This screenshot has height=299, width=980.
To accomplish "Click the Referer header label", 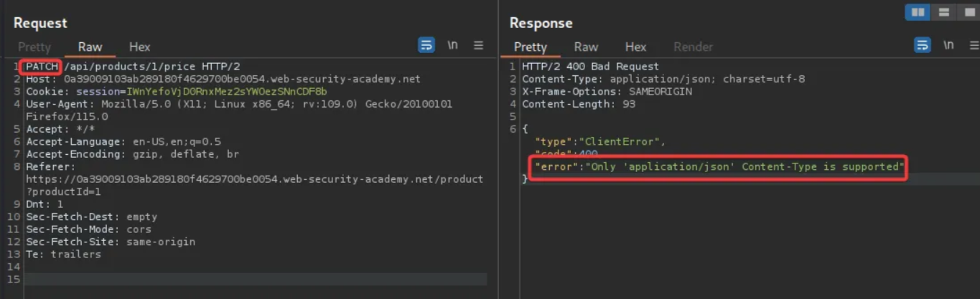I will click(50, 167).
